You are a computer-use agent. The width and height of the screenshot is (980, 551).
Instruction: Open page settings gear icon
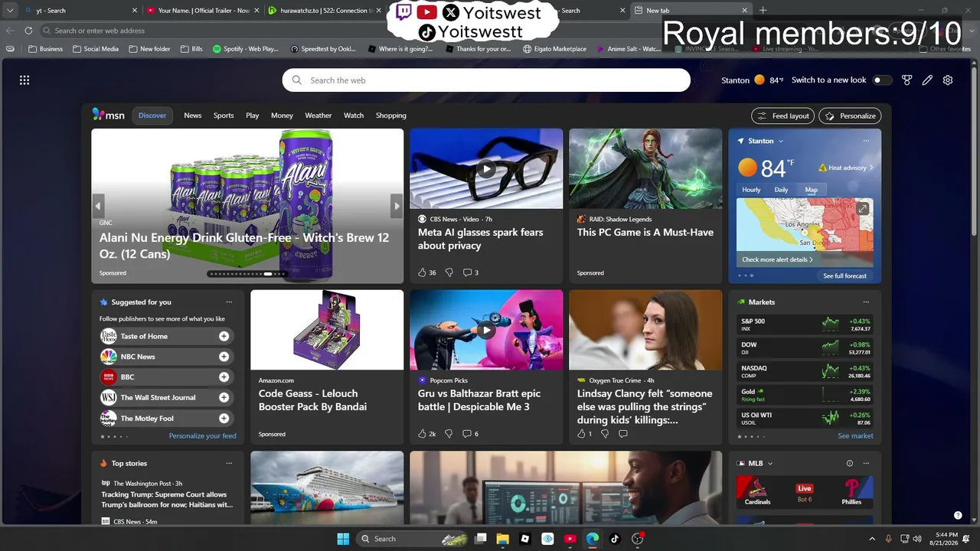[x=948, y=80]
